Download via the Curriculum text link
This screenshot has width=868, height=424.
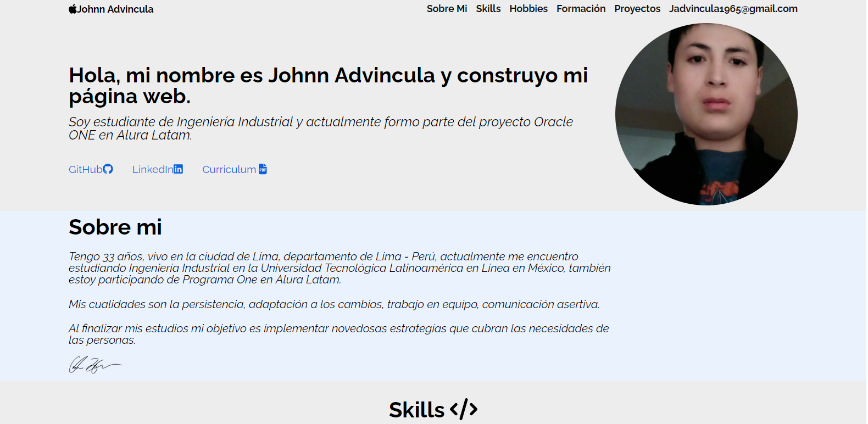229,169
